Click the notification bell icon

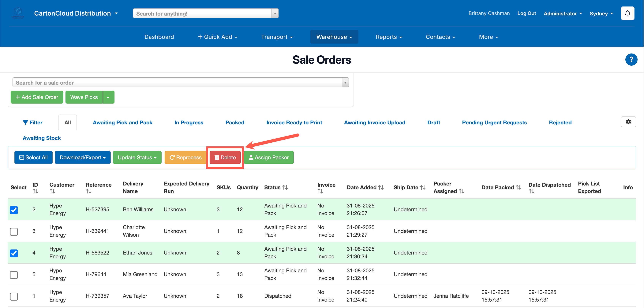pyautogui.click(x=627, y=13)
